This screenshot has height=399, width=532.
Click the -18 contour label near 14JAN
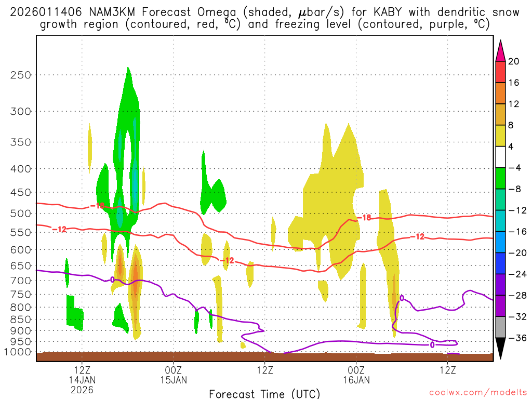point(97,206)
